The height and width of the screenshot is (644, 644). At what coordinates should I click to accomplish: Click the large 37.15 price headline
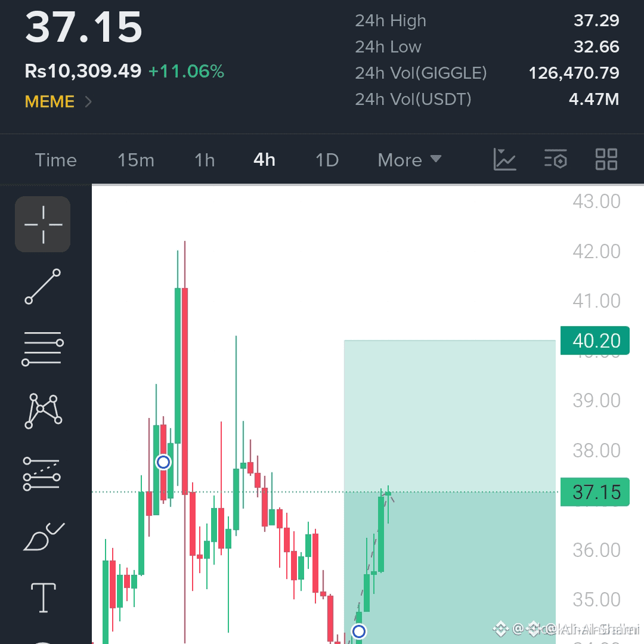pyautogui.click(x=84, y=27)
